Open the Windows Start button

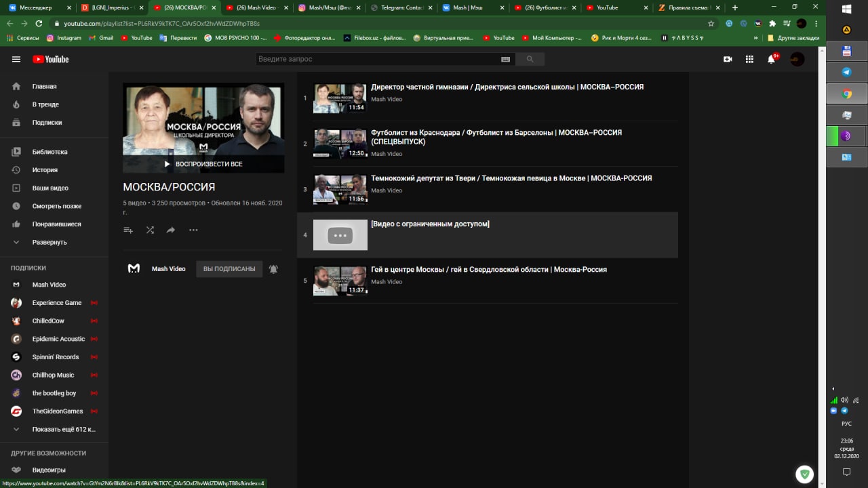pos(846,9)
